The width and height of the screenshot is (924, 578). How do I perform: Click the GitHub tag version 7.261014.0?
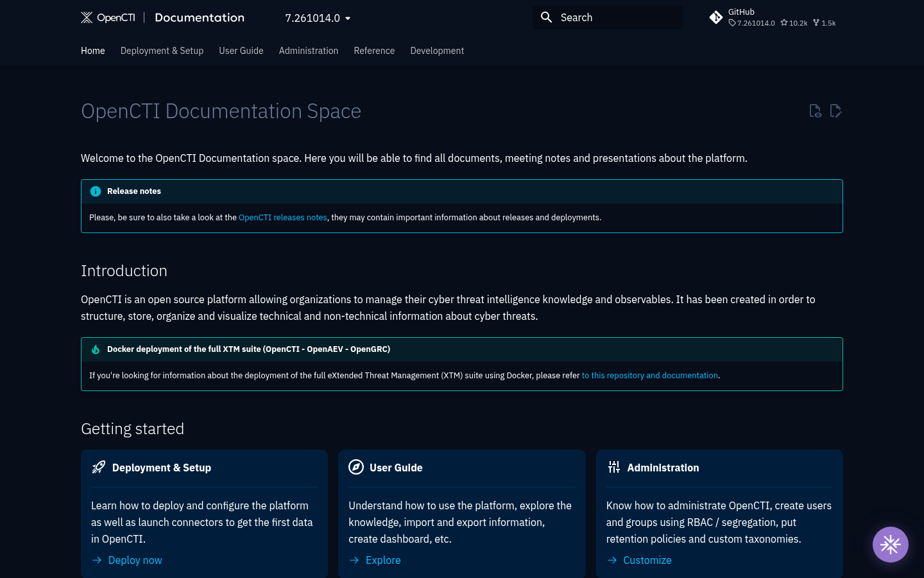[x=751, y=23]
